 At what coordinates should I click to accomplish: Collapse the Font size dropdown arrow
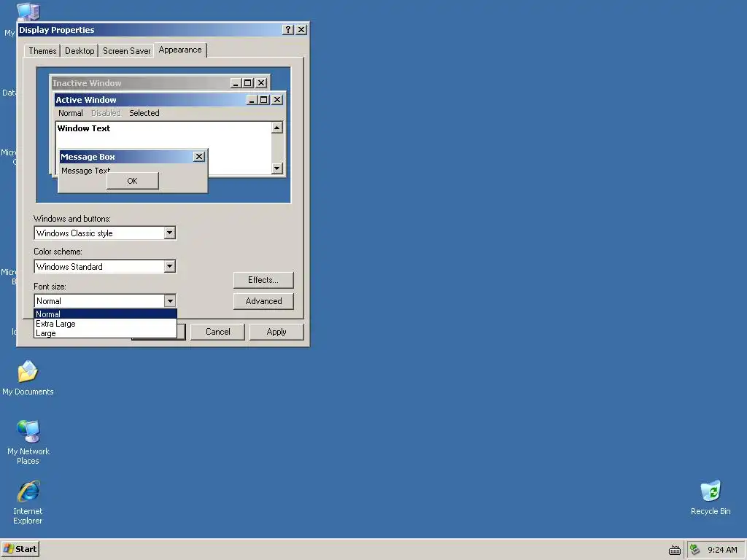pos(169,300)
